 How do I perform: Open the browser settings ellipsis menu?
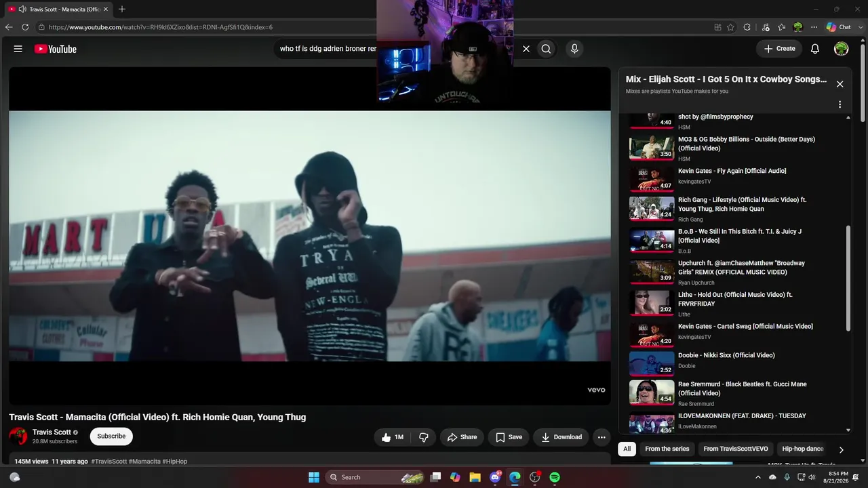point(814,27)
